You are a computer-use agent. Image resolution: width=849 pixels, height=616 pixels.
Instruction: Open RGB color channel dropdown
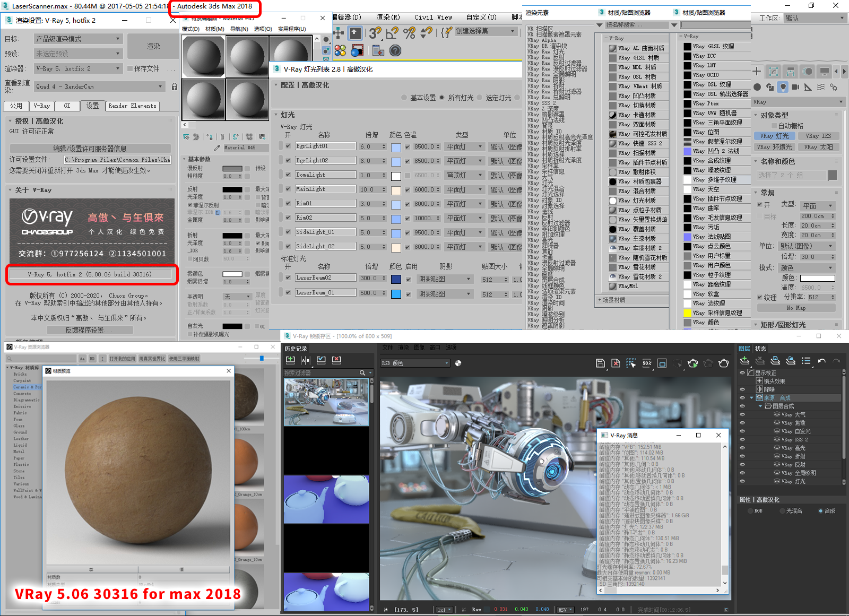tap(415, 363)
